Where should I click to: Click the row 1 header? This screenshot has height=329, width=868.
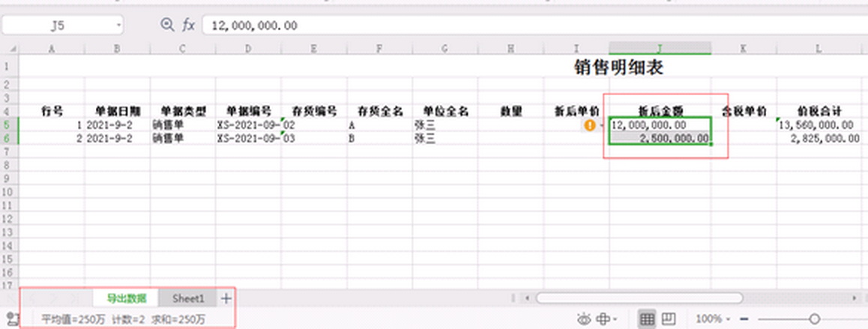pos(9,67)
